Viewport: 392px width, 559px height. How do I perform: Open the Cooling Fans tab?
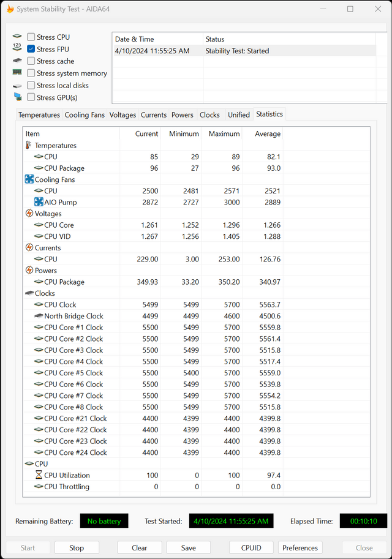pos(85,114)
